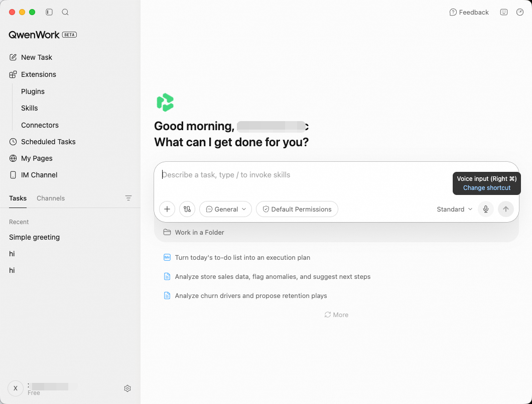Click the document icon beside store sales suggestion
The height and width of the screenshot is (404, 532).
click(167, 276)
